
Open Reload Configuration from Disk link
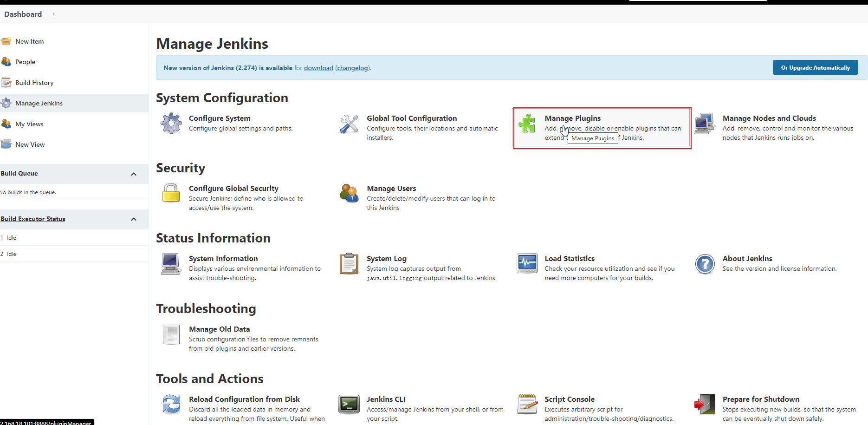244,399
